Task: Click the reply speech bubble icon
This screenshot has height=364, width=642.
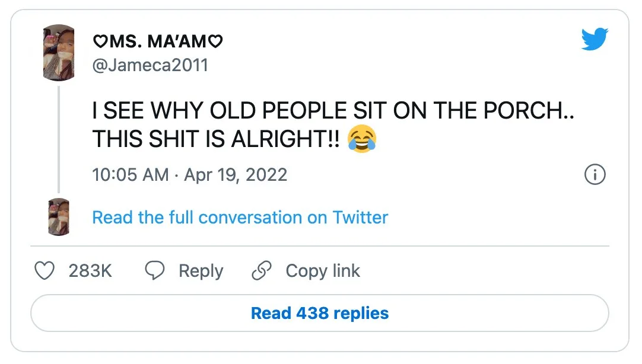Action: coord(155,271)
